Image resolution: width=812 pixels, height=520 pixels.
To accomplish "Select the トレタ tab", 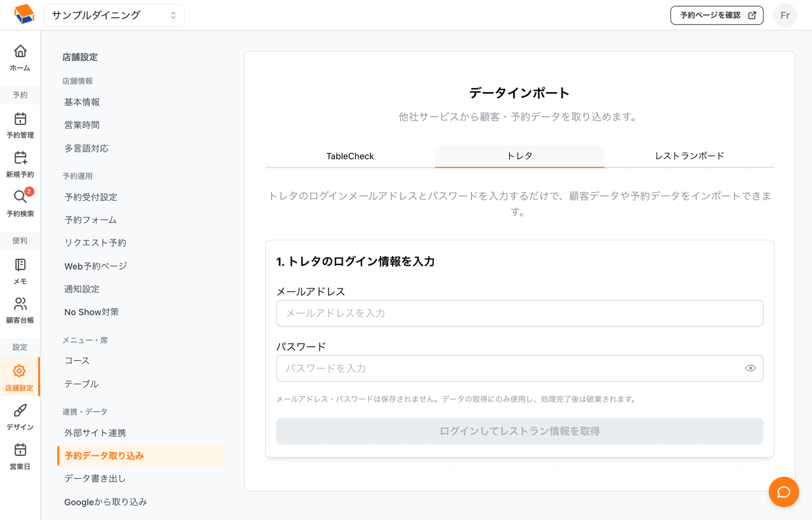I will click(x=520, y=156).
